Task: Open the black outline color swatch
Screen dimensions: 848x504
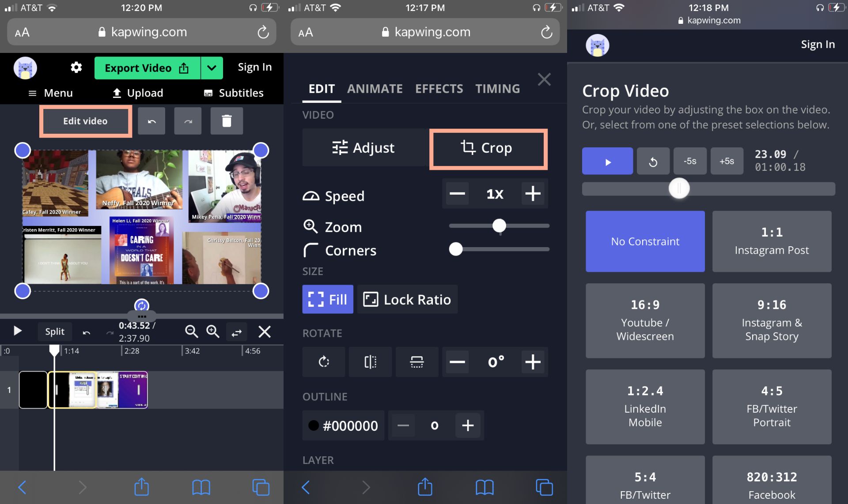Action: click(x=314, y=425)
